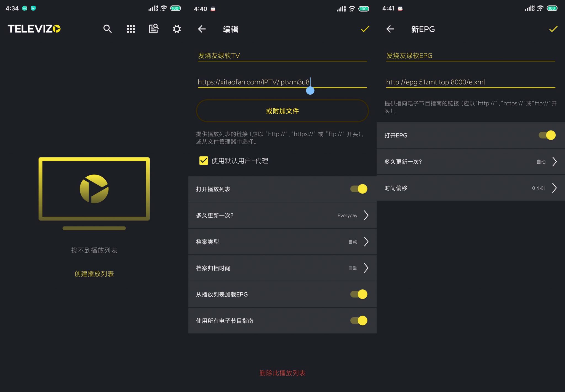Turn off 打开EPG switch
The height and width of the screenshot is (392, 565).
[547, 135]
